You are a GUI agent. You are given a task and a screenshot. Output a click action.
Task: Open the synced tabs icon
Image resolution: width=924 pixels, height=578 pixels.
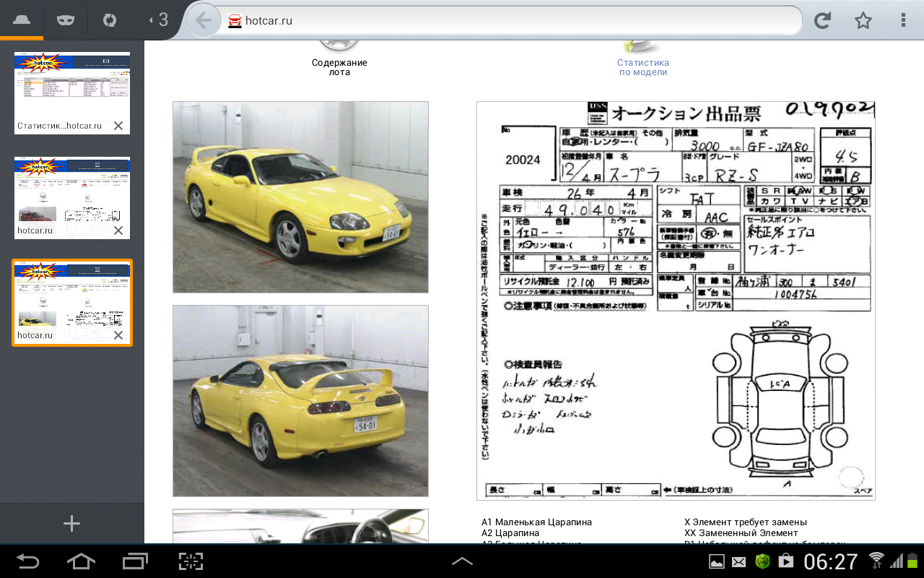[x=109, y=20]
